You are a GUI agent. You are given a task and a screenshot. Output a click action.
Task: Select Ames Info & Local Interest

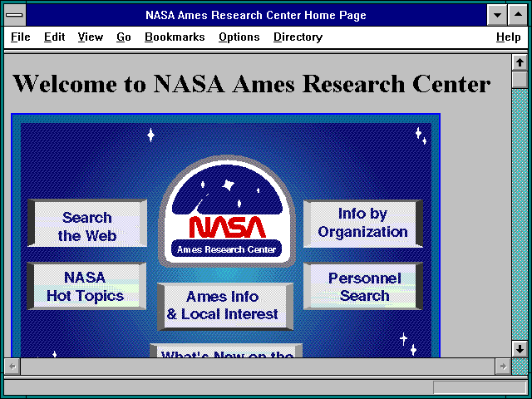225,307
